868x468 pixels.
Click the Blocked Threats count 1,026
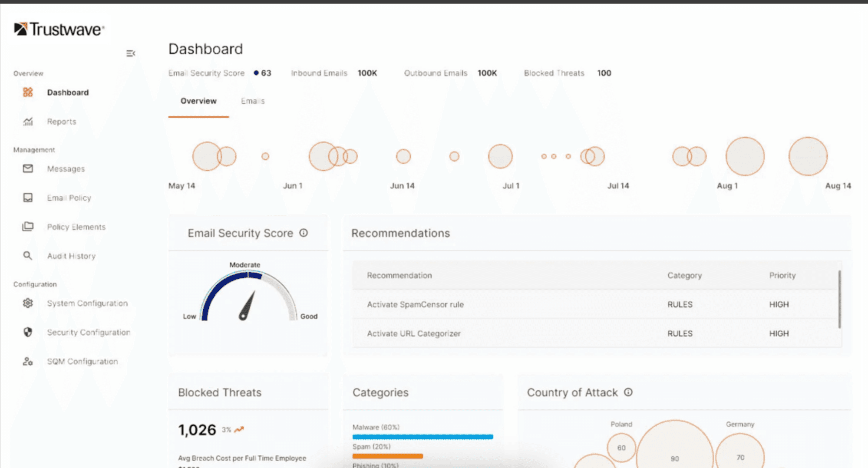[197, 430]
